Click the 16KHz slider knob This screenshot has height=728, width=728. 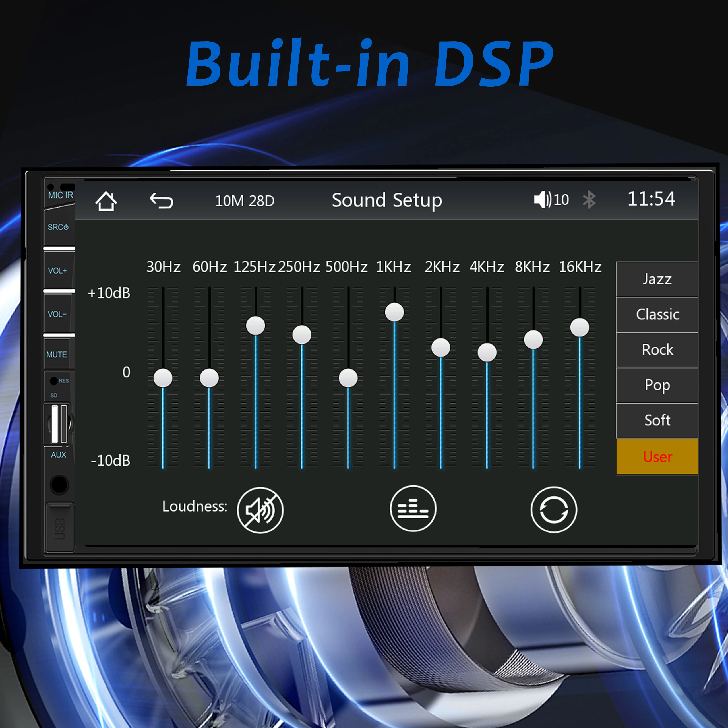[580, 327]
